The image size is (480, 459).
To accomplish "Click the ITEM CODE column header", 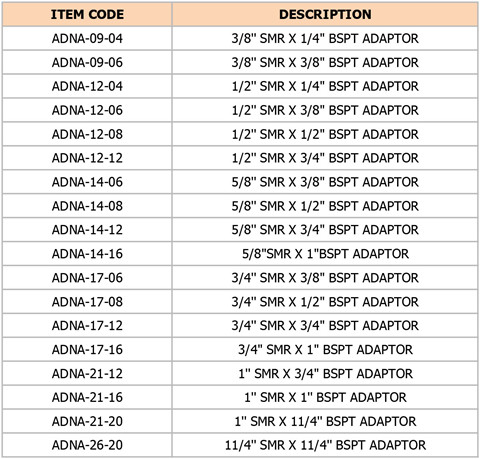I will [87, 14].
